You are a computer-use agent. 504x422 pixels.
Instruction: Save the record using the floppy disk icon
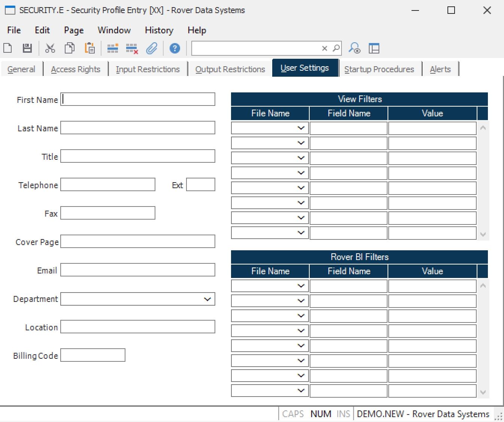click(27, 48)
